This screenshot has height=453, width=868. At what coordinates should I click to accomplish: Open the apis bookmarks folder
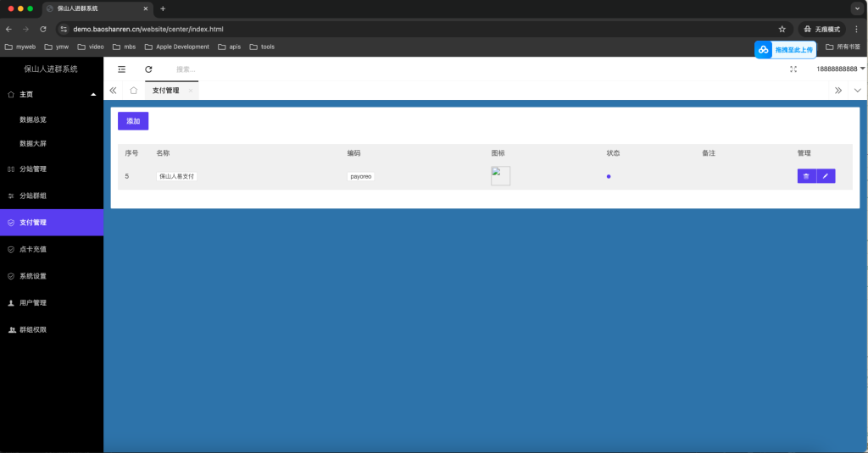(229, 47)
